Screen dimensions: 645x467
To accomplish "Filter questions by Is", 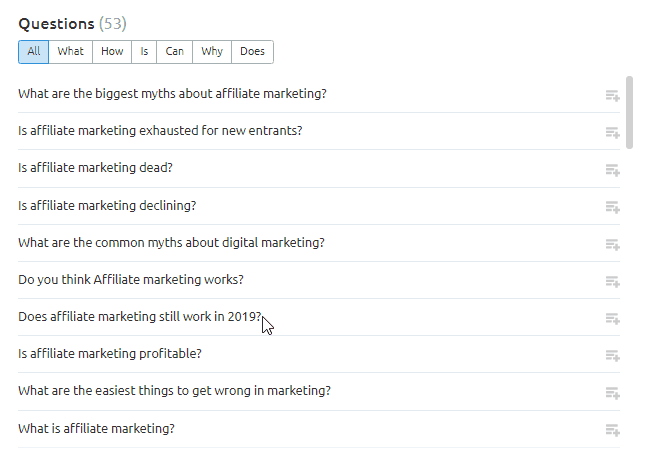I will pos(144,52).
